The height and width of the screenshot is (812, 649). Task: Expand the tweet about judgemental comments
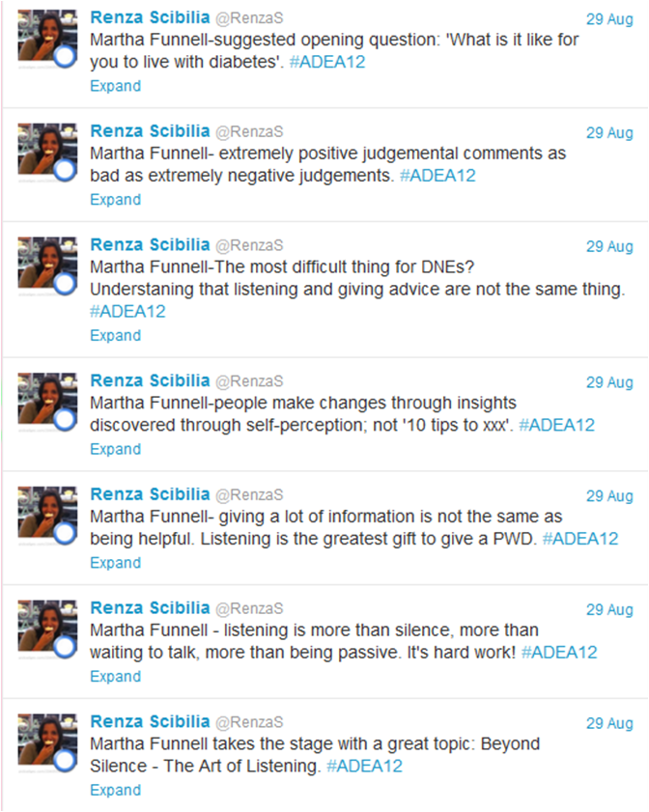pyautogui.click(x=115, y=200)
